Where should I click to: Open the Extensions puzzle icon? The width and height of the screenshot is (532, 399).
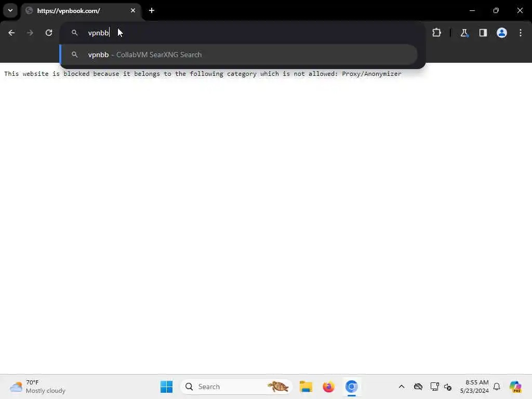(436, 33)
